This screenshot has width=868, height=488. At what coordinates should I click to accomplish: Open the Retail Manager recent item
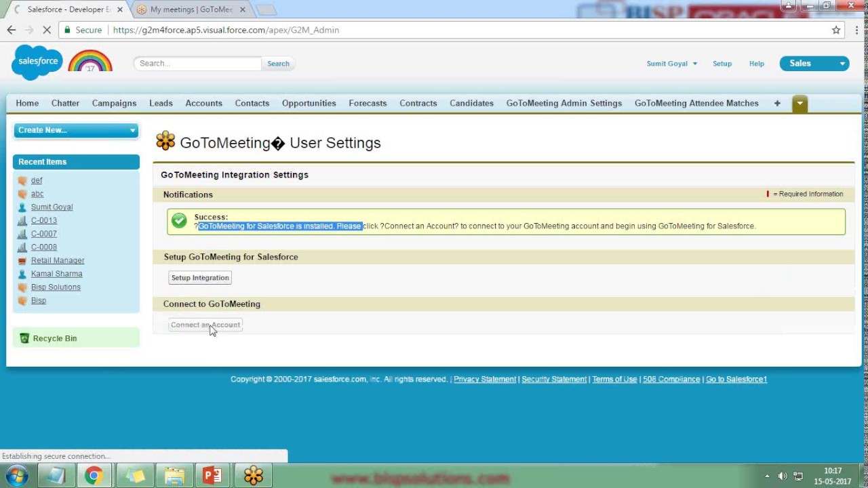[58, 260]
